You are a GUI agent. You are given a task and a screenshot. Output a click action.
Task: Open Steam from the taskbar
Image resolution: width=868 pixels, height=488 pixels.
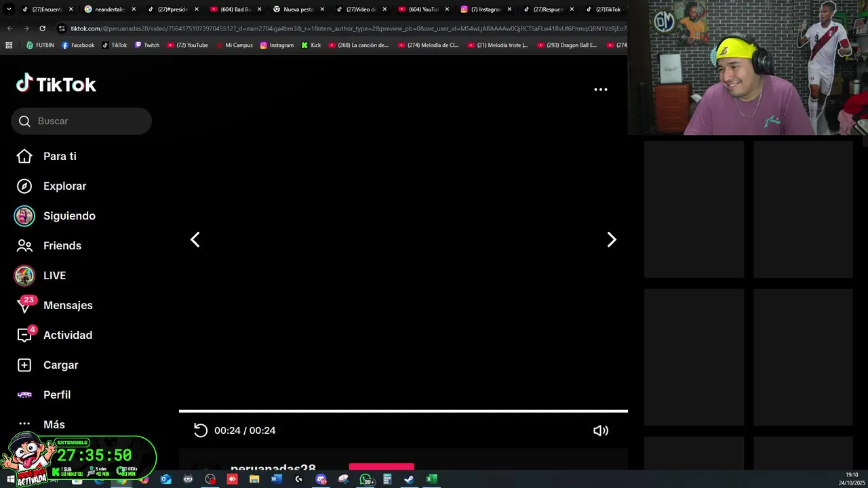409,479
